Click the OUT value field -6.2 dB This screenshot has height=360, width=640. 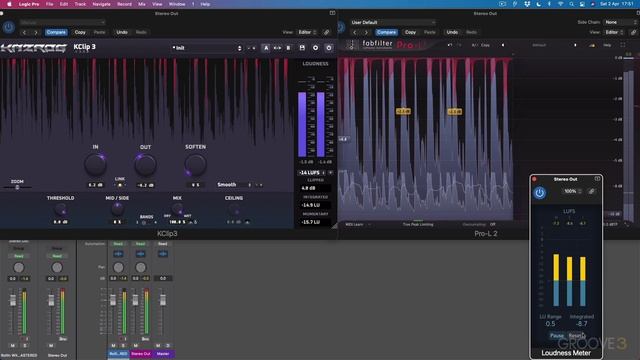point(145,185)
